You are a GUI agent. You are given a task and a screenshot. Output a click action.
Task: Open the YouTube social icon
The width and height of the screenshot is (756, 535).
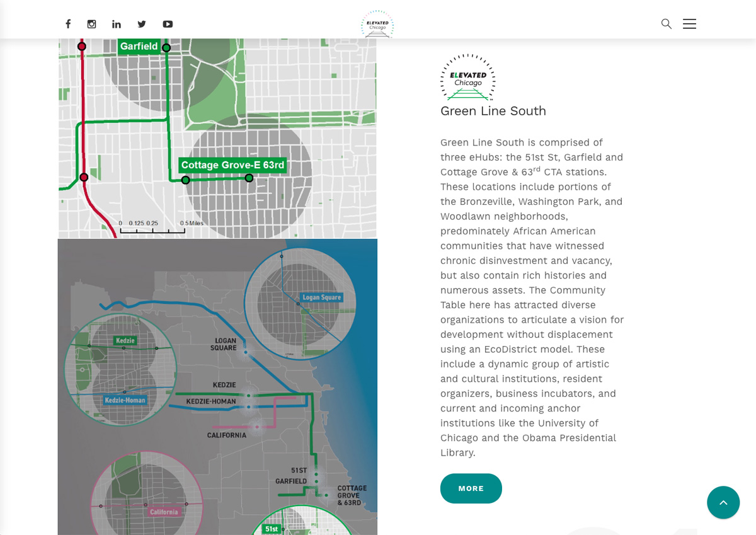168,24
